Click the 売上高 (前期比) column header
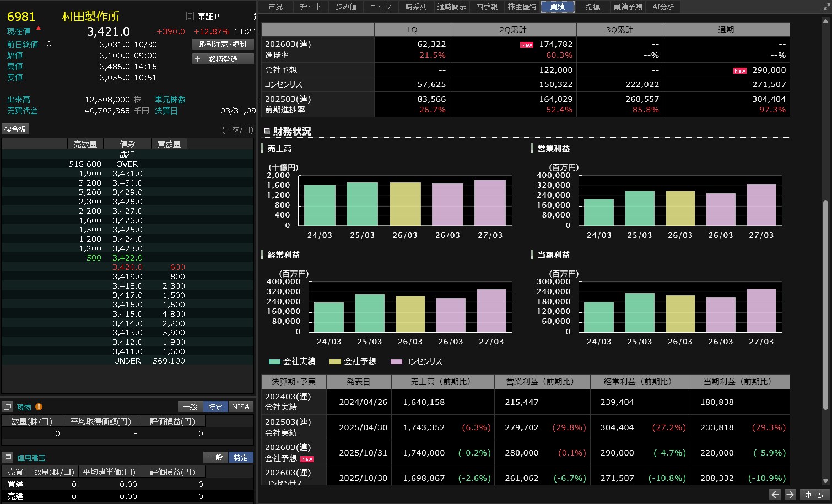 coord(441,382)
